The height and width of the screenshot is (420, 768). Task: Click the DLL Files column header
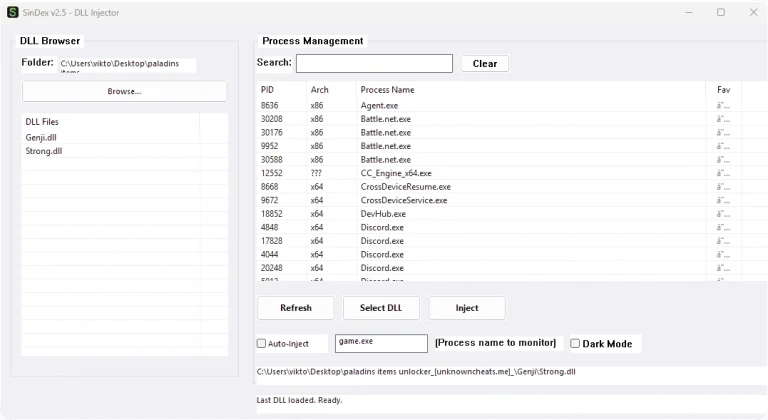(x=110, y=122)
